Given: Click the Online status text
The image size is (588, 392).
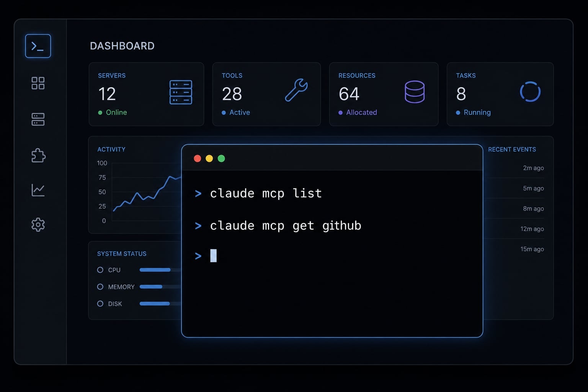Looking at the screenshot, I should pos(116,112).
